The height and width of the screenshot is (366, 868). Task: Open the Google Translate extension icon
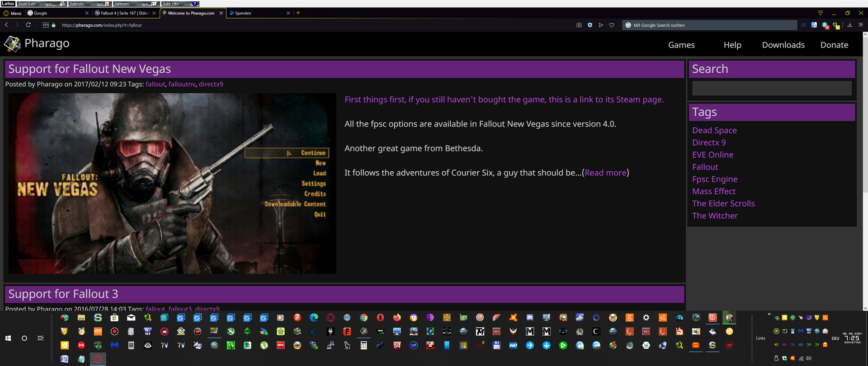click(x=814, y=25)
